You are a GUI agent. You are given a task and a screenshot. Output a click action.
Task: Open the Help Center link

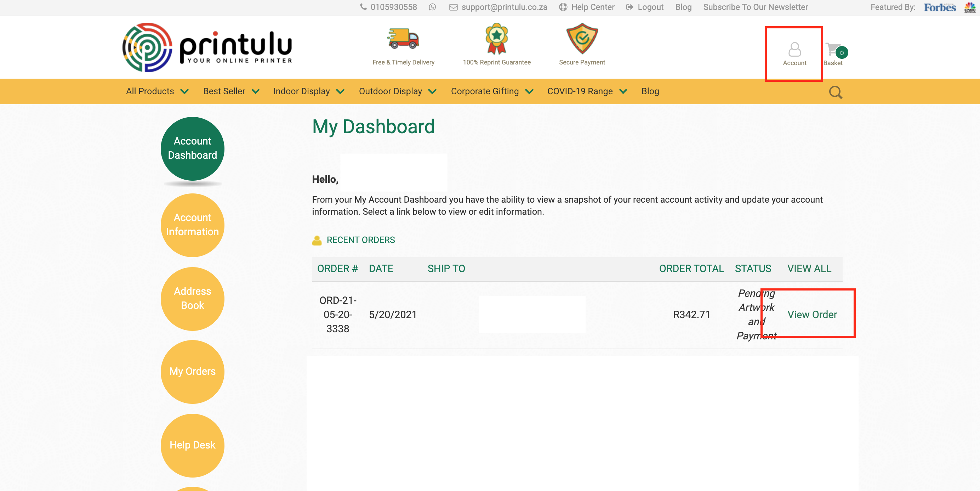click(592, 7)
